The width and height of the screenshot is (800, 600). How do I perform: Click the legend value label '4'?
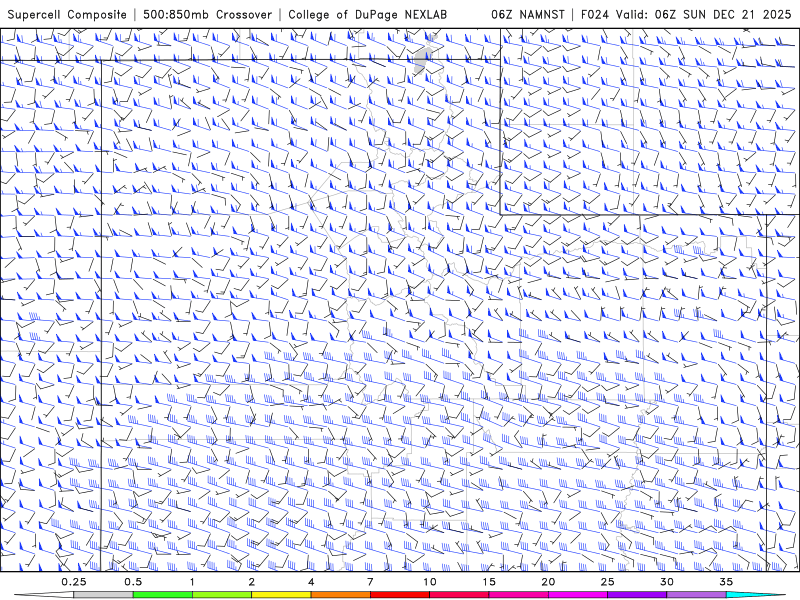click(x=311, y=582)
